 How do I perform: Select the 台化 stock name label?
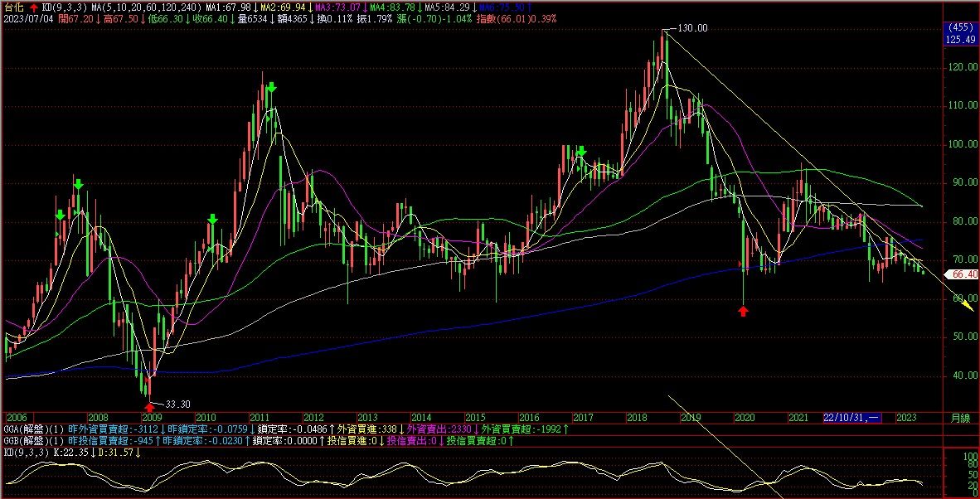(x=13, y=7)
